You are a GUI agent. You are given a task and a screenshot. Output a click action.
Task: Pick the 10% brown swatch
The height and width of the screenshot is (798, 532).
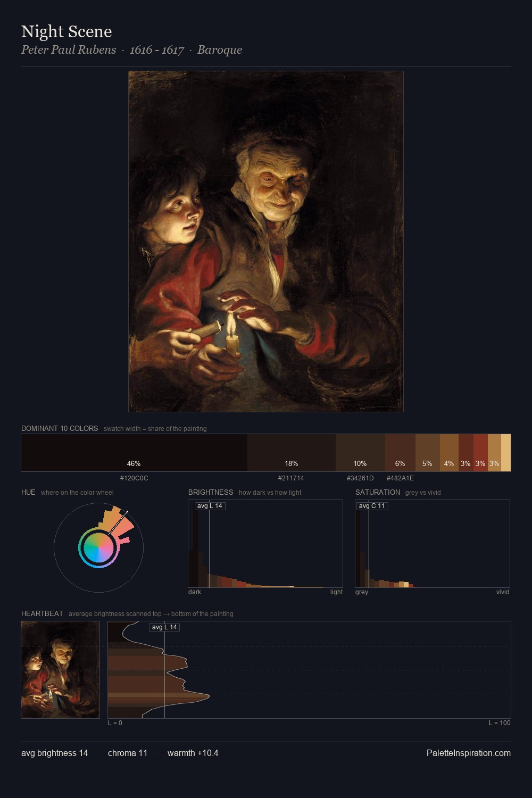(x=360, y=453)
